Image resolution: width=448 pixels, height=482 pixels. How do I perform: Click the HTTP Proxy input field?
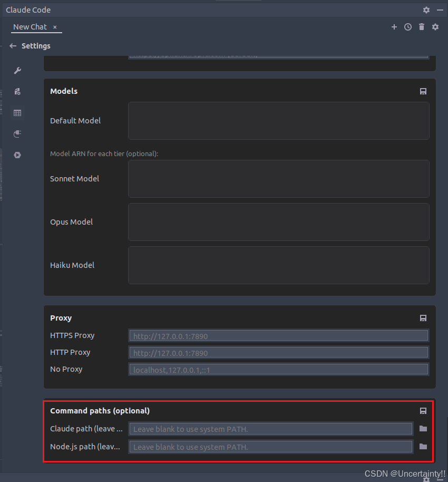click(x=278, y=353)
